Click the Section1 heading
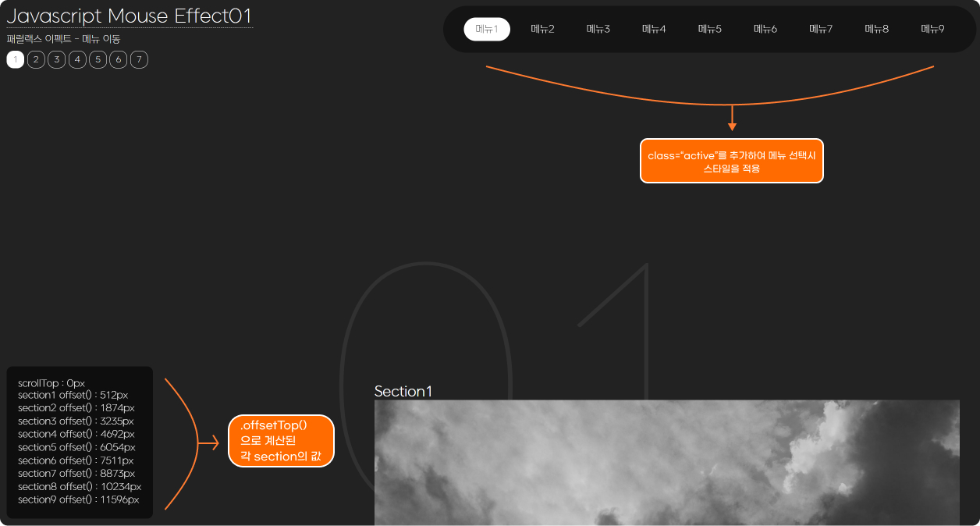Viewport: 980px width, 526px height. (x=403, y=391)
